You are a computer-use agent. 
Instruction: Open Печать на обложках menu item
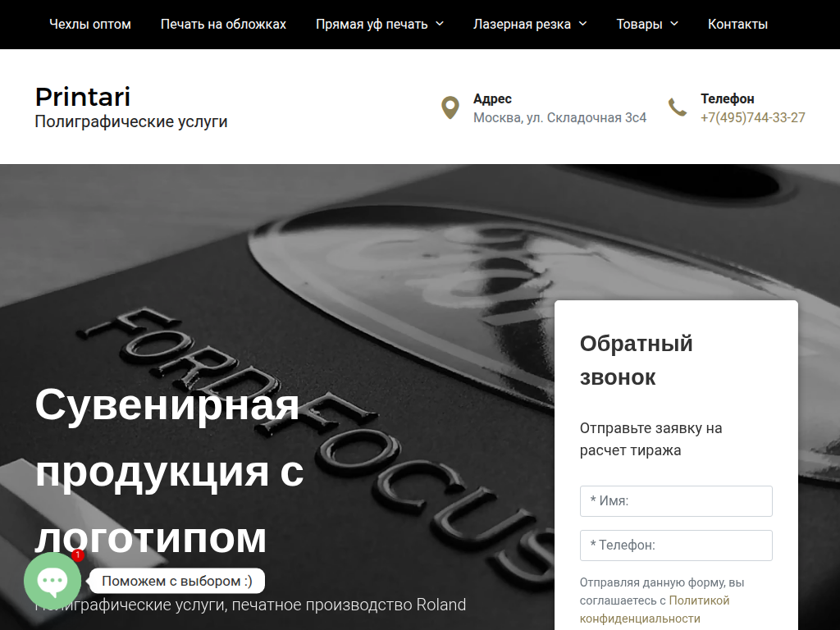point(223,24)
